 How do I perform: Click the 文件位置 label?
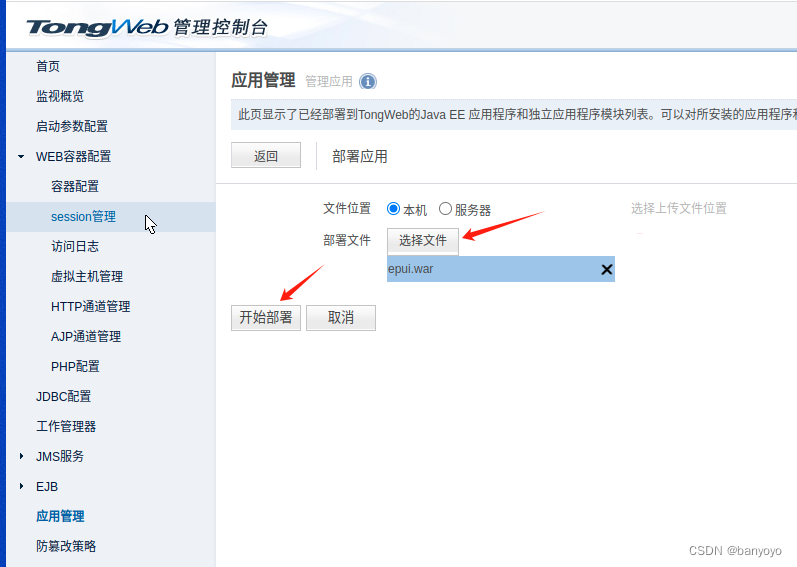(x=347, y=208)
